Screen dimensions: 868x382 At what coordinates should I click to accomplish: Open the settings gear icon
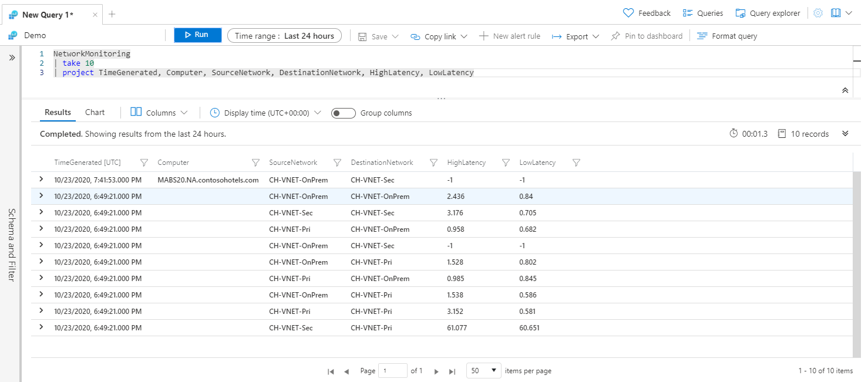818,13
